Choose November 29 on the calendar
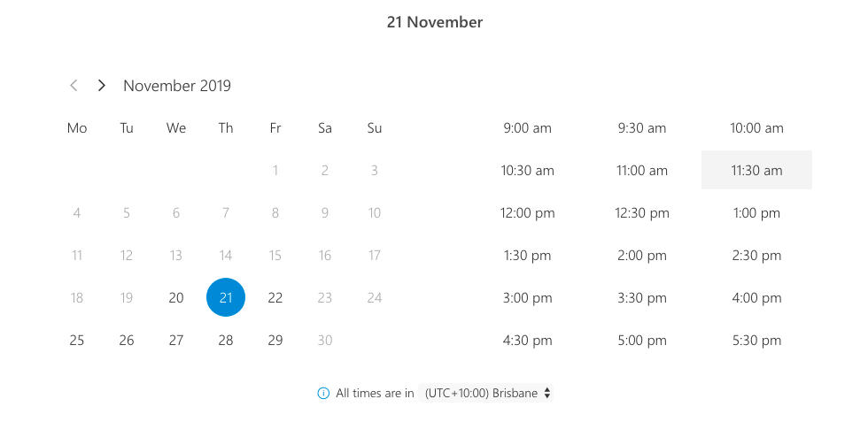868x422 pixels. pos(275,340)
